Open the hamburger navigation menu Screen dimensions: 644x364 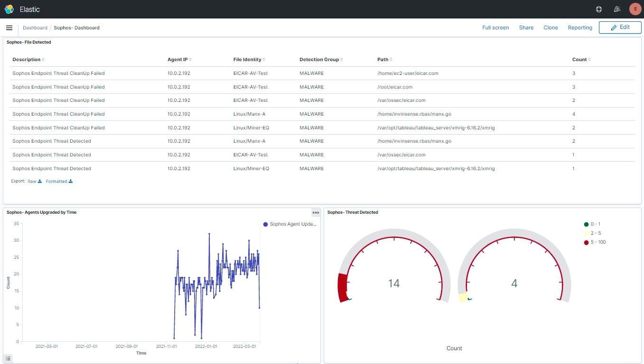pyautogui.click(x=9, y=28)
